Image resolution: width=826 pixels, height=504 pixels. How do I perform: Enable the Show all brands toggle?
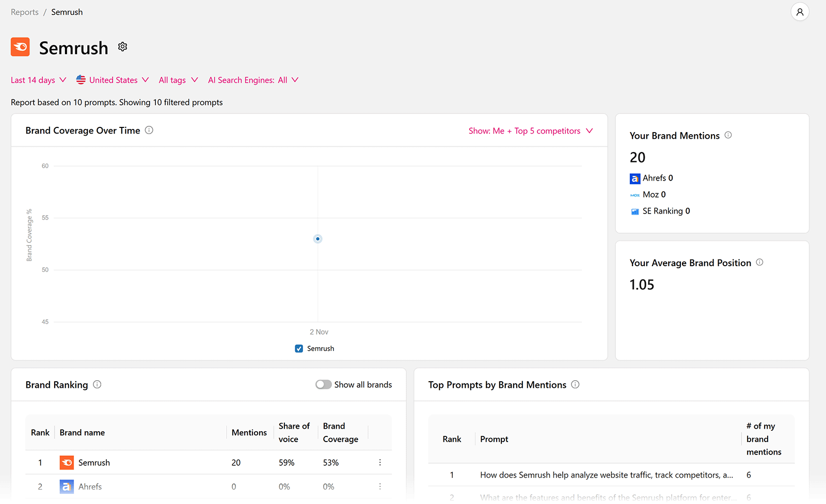coord(323,384)
